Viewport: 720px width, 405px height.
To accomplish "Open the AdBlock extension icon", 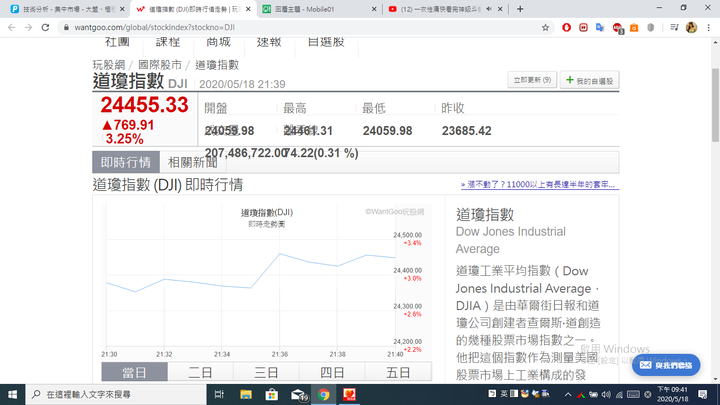I will coord(617,28).
